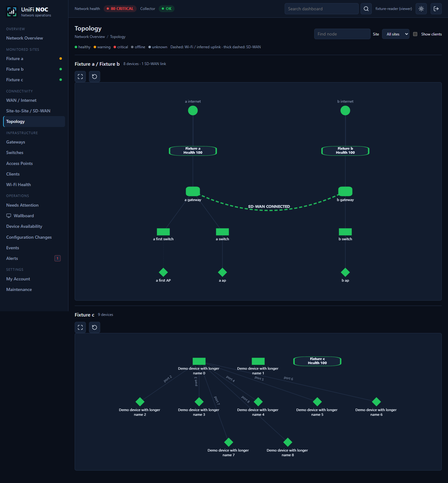The image size is (448, 483).
Task: Reset the Fixture a / Fixture b layout
Action: 95,77
